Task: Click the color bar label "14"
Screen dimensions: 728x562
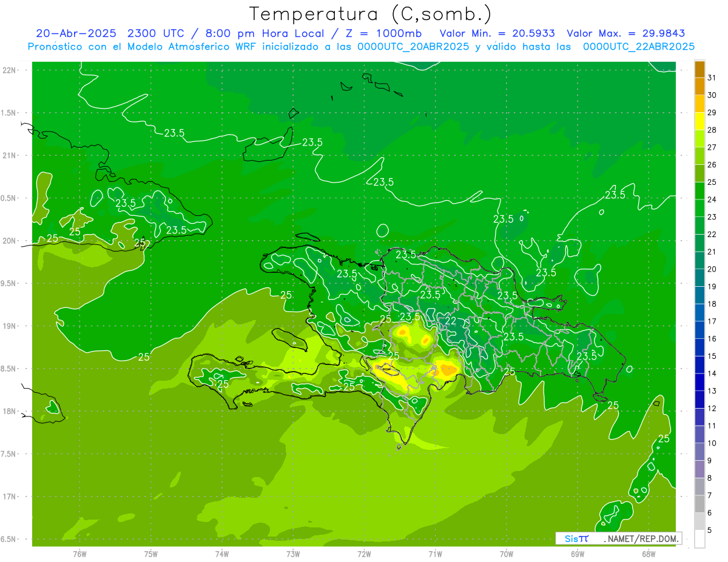Action: (712, 373)
